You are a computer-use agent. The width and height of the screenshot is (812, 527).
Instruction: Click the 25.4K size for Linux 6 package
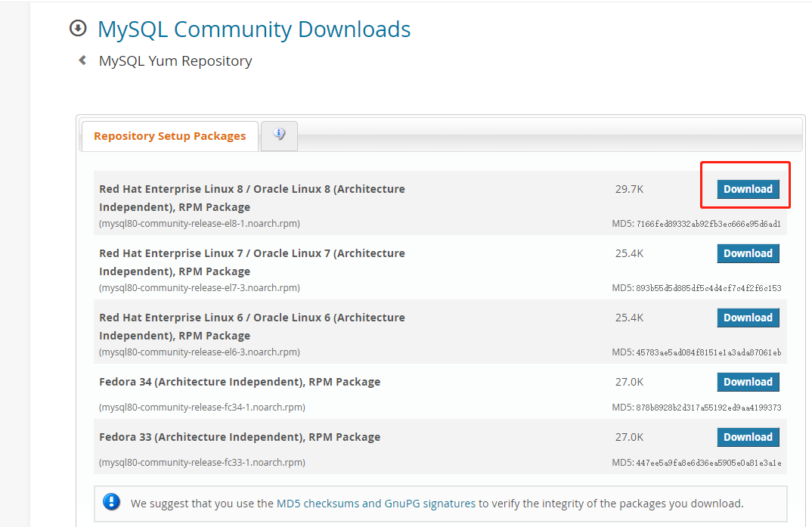point(629,318)
